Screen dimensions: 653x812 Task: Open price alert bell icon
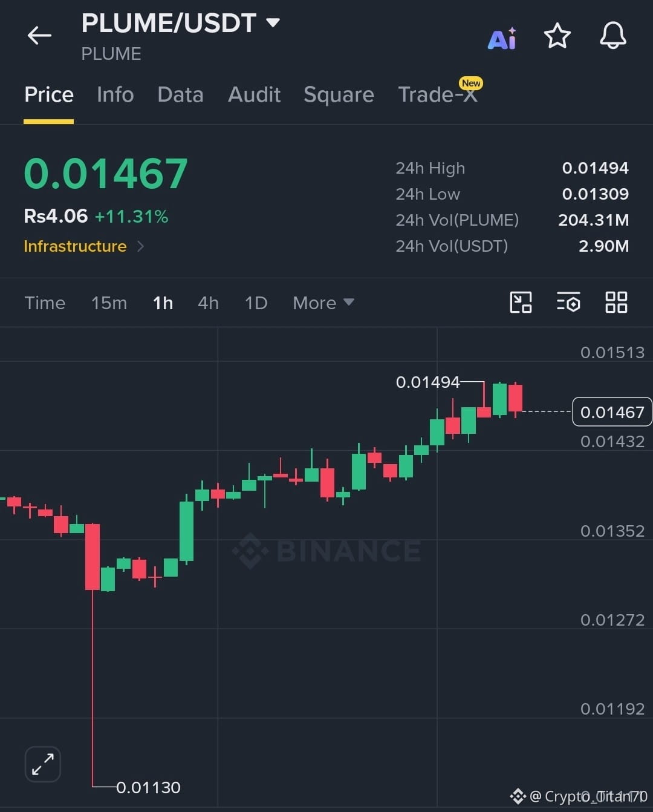click(612, 36)
